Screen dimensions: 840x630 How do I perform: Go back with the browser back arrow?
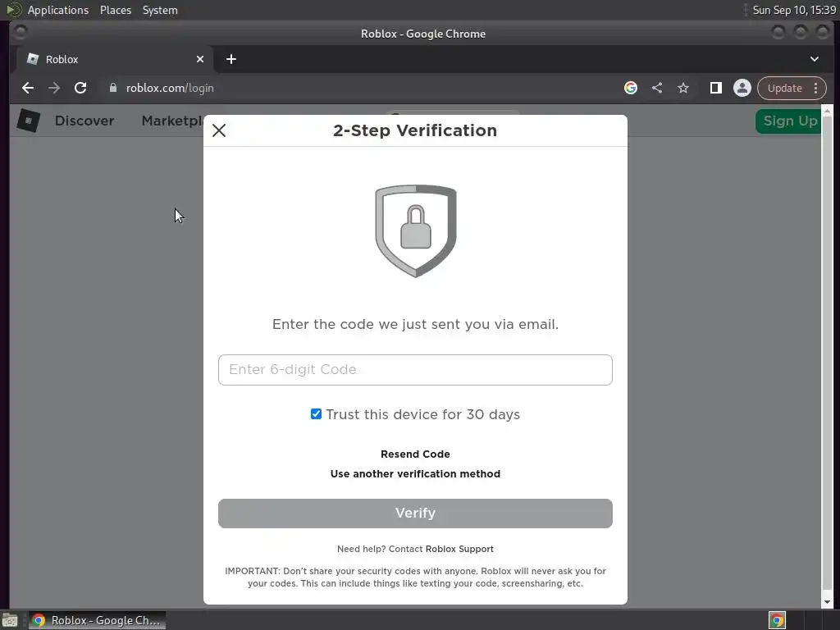pos(28,88)
